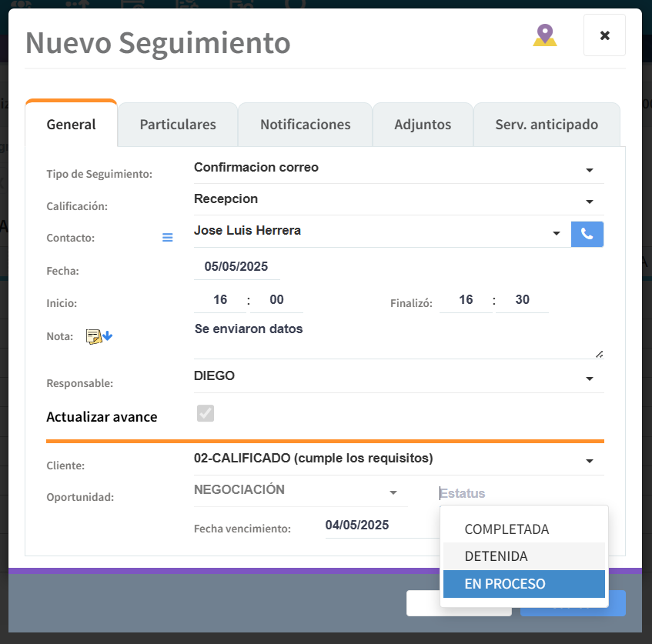
Task: Toggle the Actualizar avance checkbox
Action: 206,414
